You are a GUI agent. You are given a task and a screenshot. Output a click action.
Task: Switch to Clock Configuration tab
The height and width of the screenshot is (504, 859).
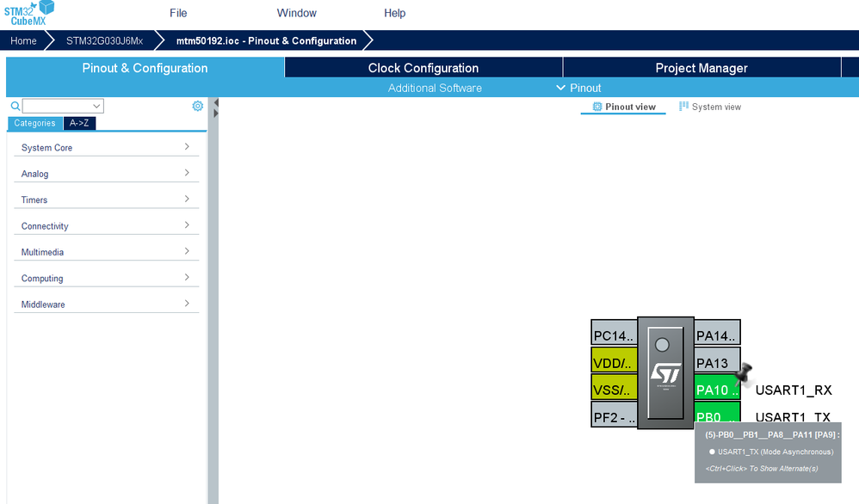pos(423,68)
